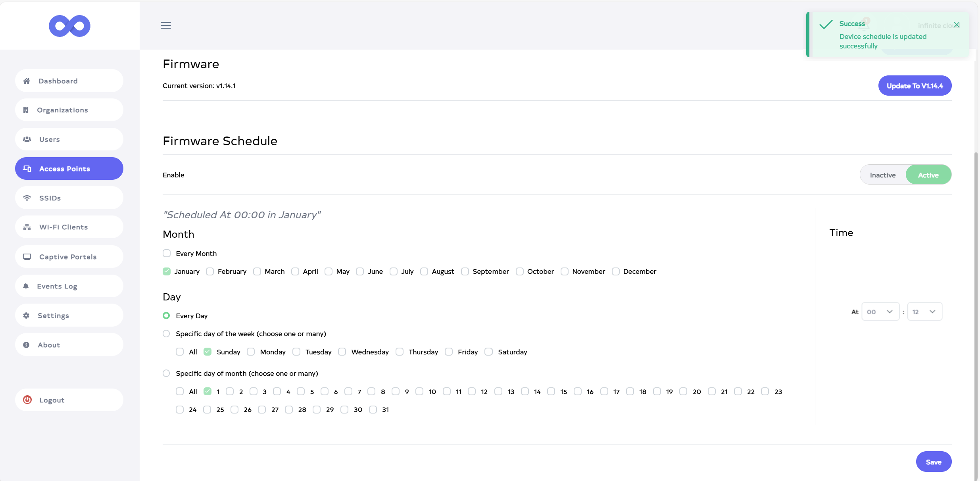This screenshot has height=481, width=980.
Task: Select Specific day of the week radio
Action: click(x=166, y=334)
